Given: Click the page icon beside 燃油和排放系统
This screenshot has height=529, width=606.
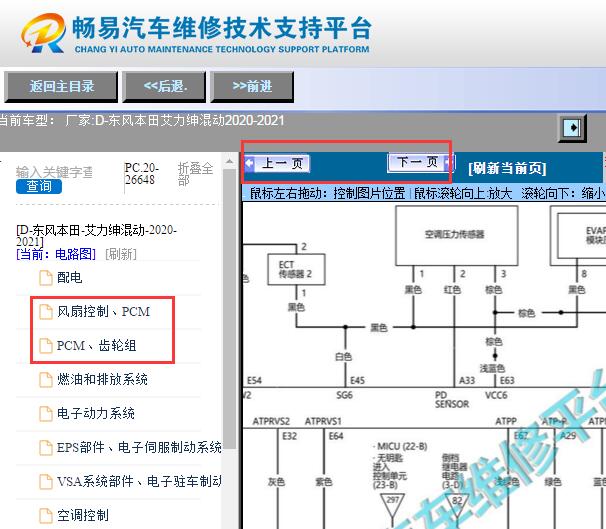Looking at the screenshot, I should click(x=46, y=380).
